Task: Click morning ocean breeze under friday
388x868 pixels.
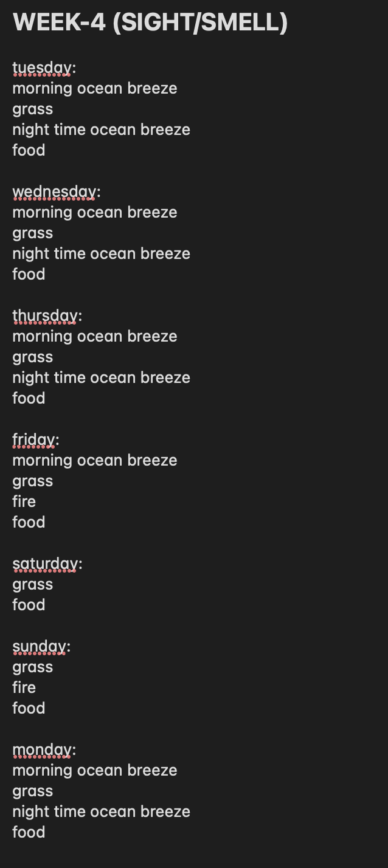Action: point(95,460)
